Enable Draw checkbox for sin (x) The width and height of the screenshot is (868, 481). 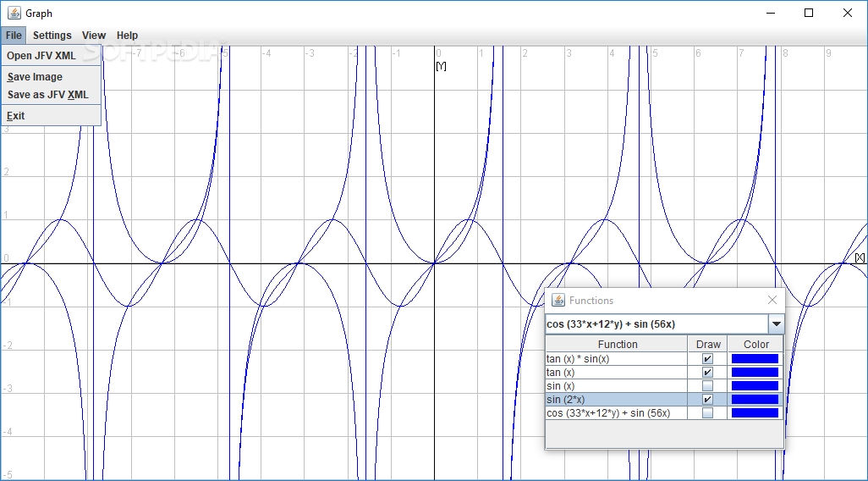(707, 385)
